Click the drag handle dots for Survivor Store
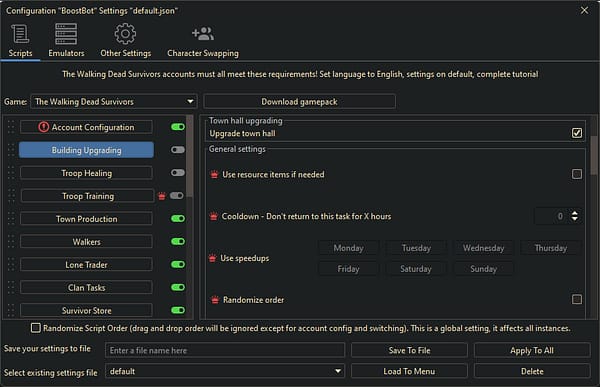 tap(11, 310)
